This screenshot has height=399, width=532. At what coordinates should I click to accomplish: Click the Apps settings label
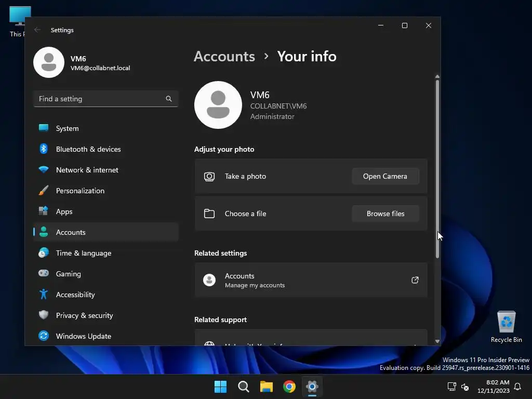64,212
